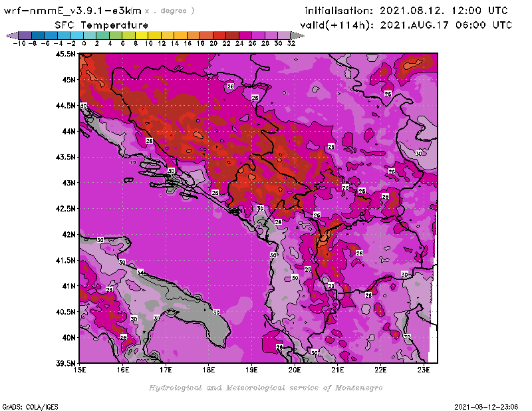Select the pale pink legend swatch between 30 and 32
Image resolution: width=532 pixels, height=411 pixels.
coord(284,35)
